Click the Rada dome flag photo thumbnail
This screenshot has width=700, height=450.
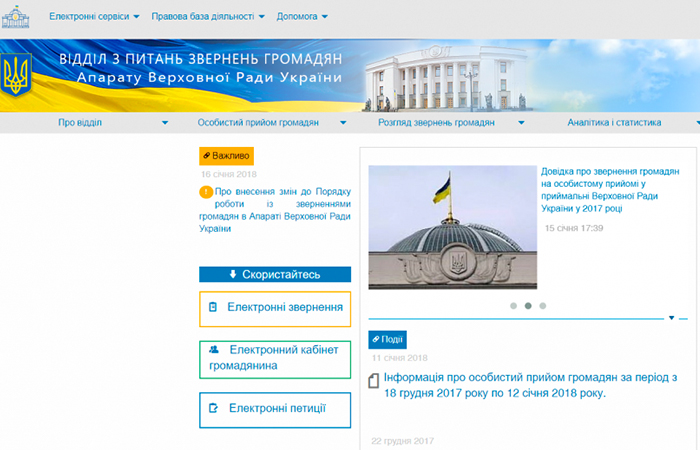coord(453,227)
